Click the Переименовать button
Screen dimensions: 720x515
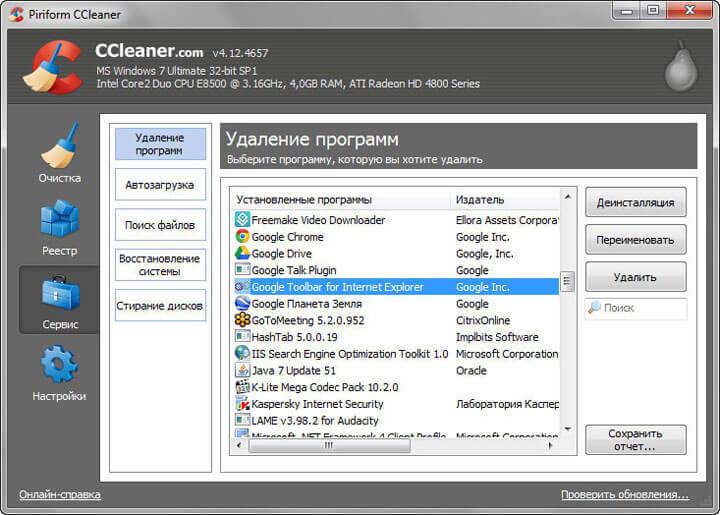click(x=636, y=240)
